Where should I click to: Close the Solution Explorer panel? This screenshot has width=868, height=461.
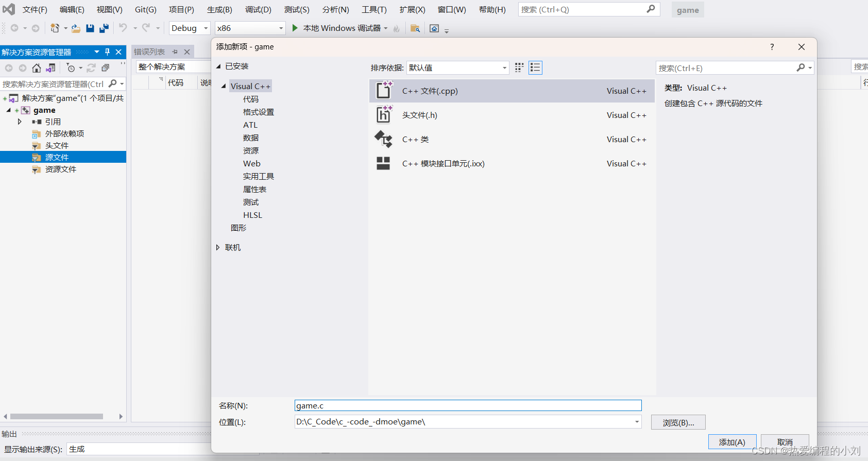coord(118,52)
